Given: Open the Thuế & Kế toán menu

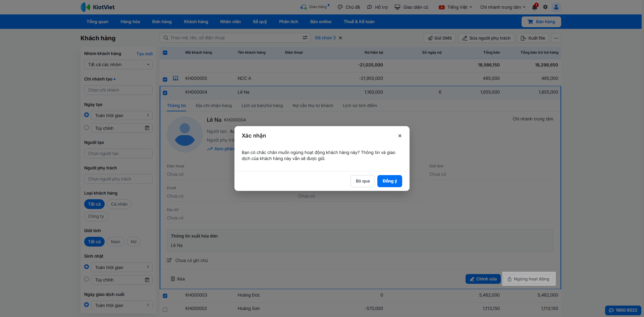Looking at the screenshot, I should pos(359,22).
